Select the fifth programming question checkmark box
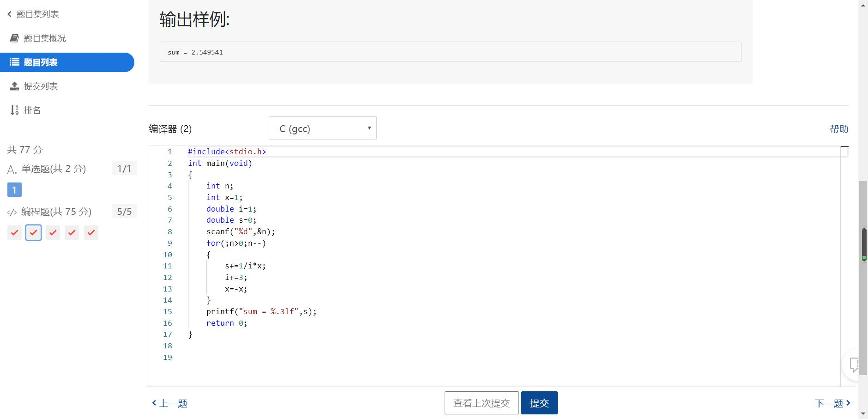The height and width of the screenshot is (419, 868). click(x=91, y=232)
